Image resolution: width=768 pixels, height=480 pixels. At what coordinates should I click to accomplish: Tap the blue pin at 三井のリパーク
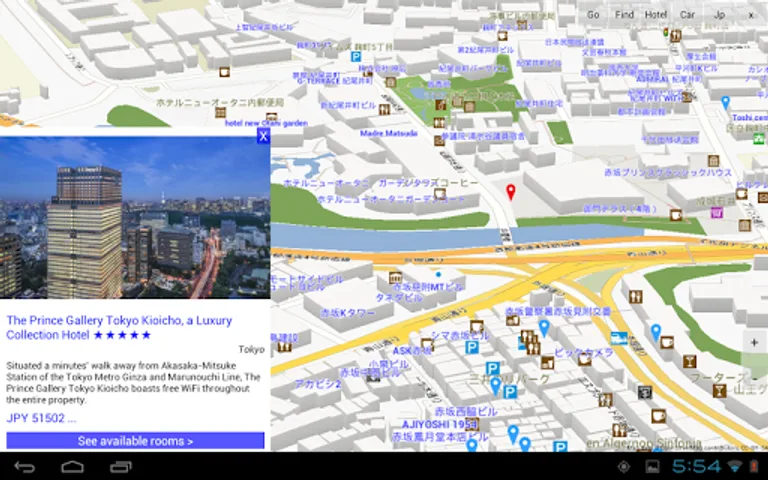coord(496,386)
